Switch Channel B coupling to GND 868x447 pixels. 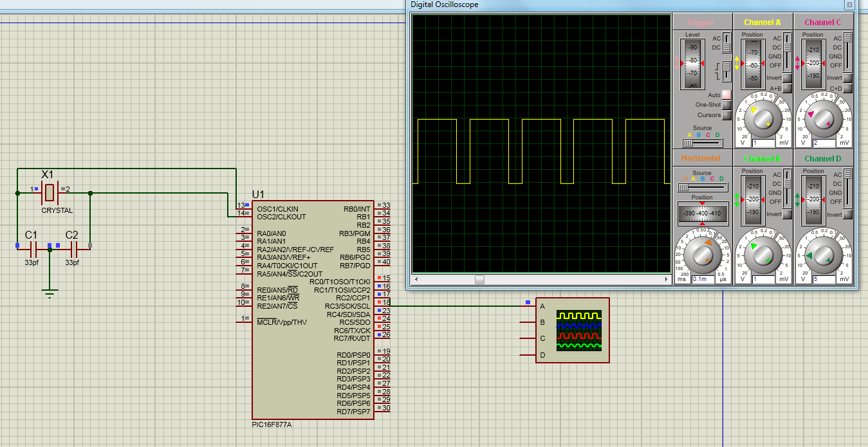pos(788,193)
